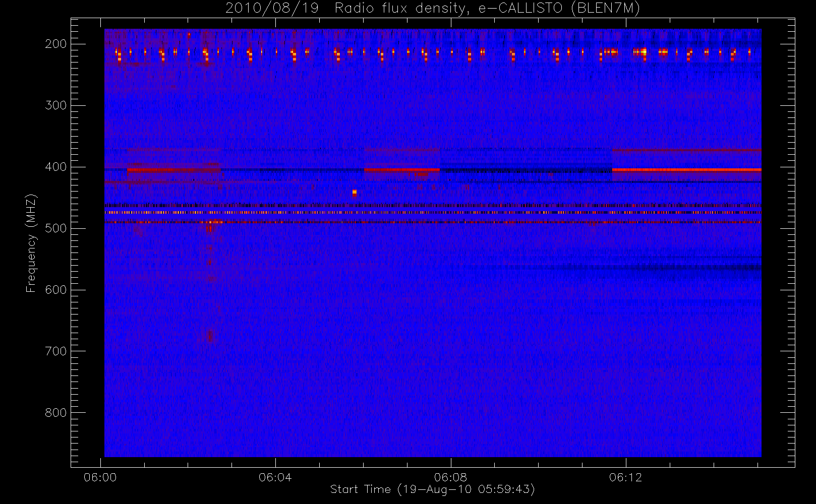Click the red band near 400 MHz between 06:06 and 06:08

tap(401, 170)
